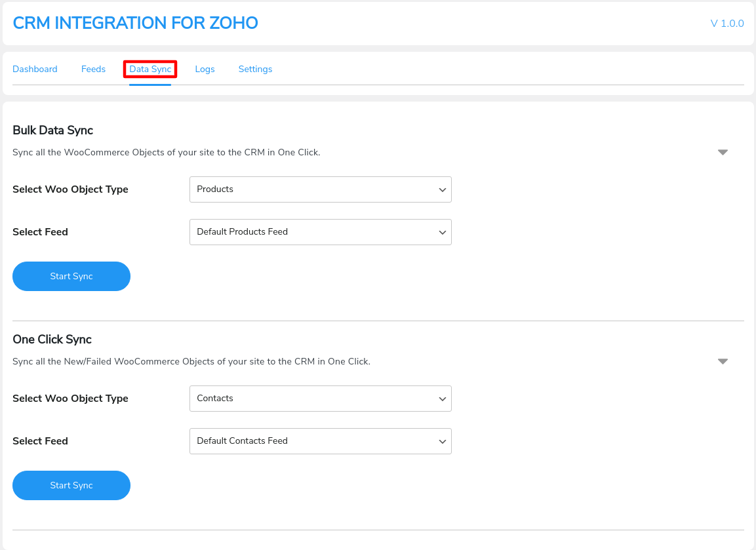
Task: Open the Default Contacts Feed dropdown
Action: point(320,441)
